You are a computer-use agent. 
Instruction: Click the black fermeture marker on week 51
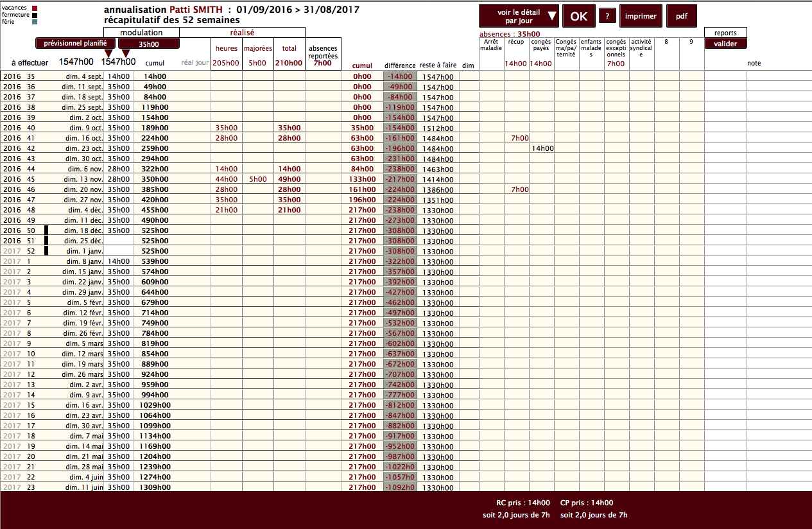click(x=46, y=241)
